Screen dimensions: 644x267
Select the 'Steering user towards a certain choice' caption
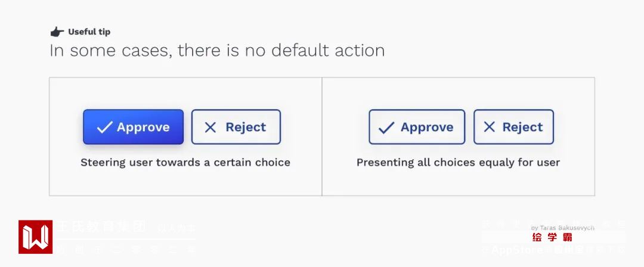pyautogui.click(x=185, y=162)
